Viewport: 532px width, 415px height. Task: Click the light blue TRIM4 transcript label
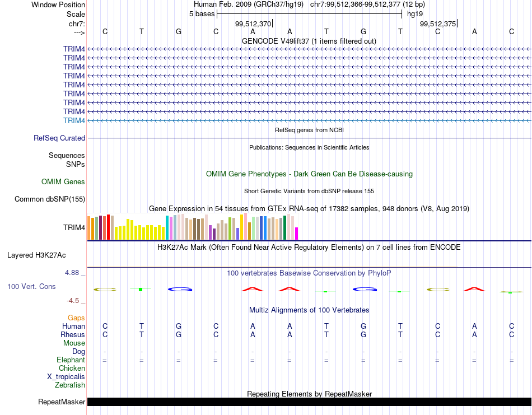coord(74,120)
